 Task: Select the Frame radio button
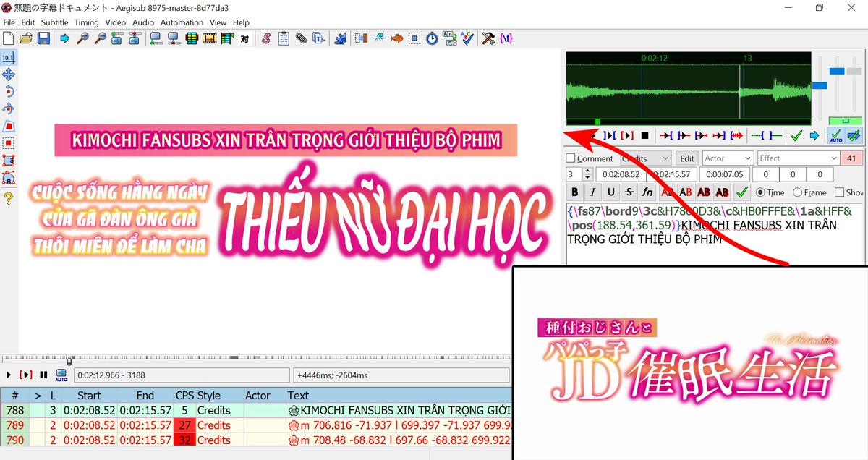(798, 192)
